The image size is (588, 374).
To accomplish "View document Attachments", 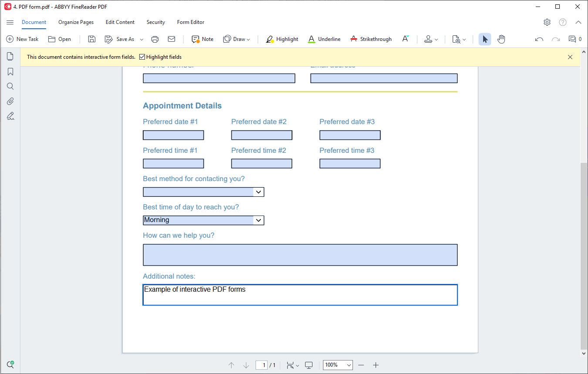I will point(10,101).
